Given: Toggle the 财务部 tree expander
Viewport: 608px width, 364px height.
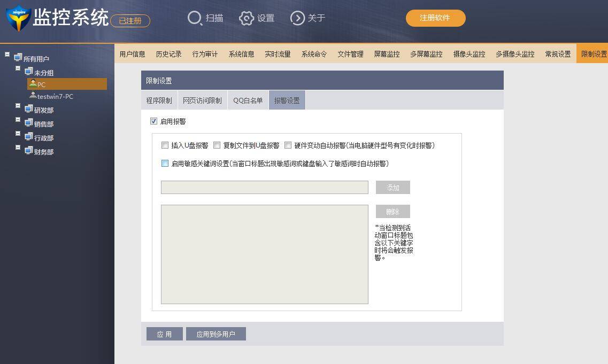Looking at the screenshot, I should pos(18,148).
